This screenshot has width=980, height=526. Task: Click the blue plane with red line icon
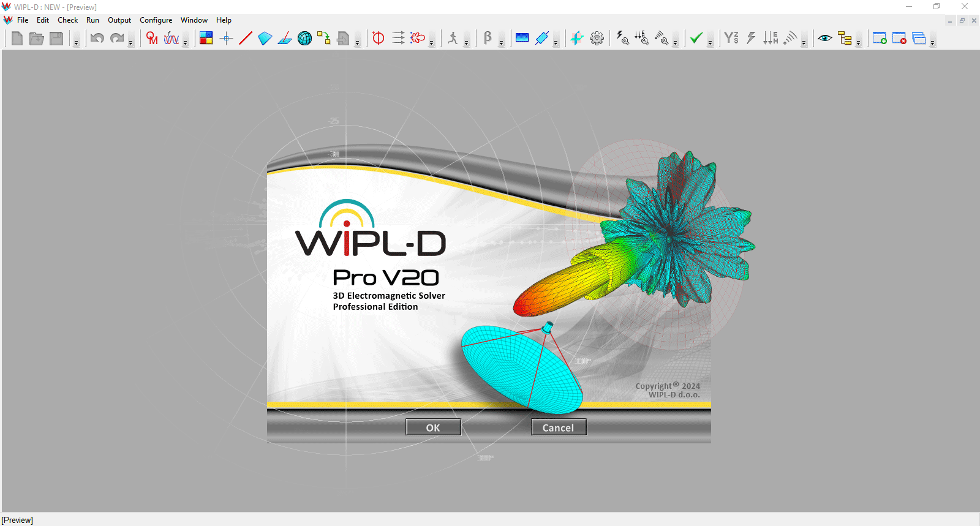point(285,39)
